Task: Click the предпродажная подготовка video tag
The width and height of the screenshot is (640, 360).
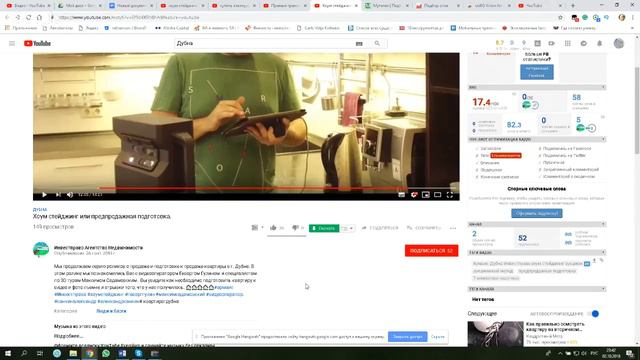Action: pyautogui.click(x=547, y=271)
